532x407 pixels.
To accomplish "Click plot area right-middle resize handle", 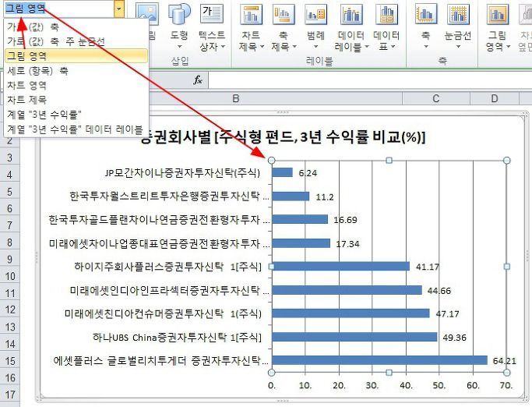I will click(x=507, y=267).
